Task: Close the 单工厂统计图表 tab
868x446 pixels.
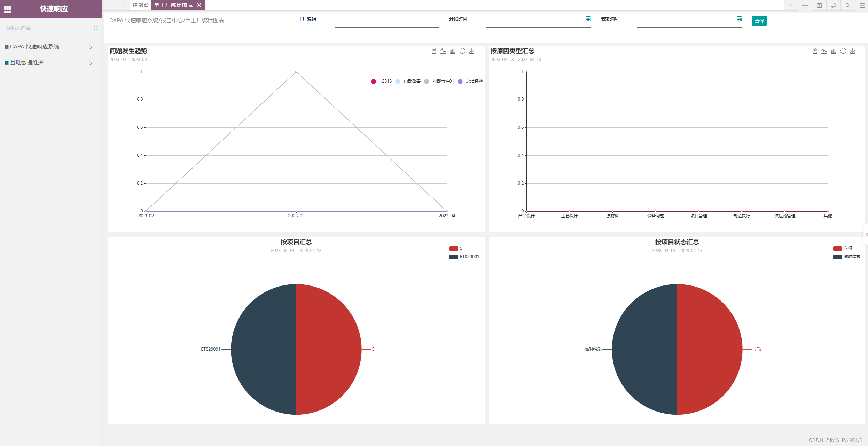Action: tap(199, 5)
